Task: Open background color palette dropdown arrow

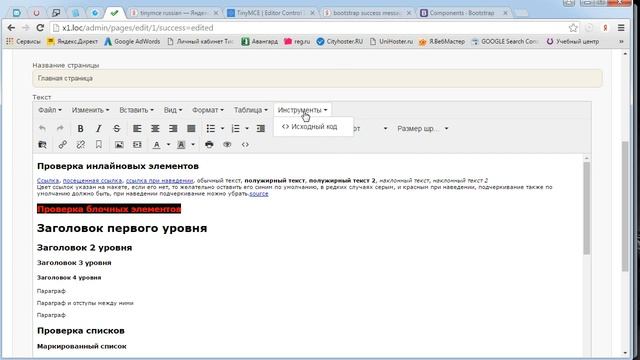Action: click(x=193, y=144)
